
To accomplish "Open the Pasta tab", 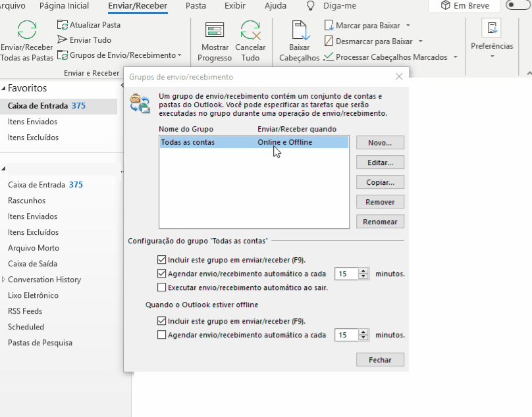I will tap(196, 6).
